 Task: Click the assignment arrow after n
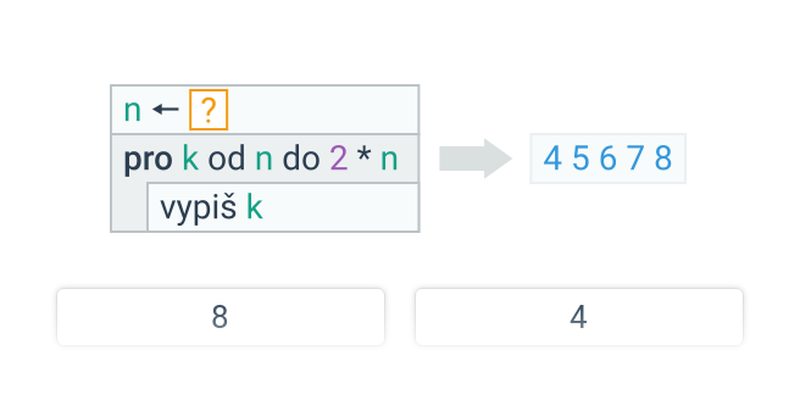[x=165, y=109]
